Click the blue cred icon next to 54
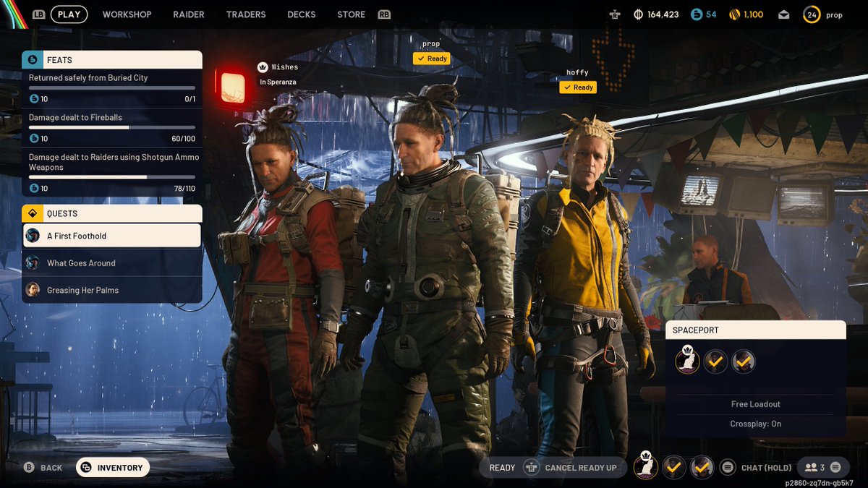The height and width of the screenshot is (488, 868). [697, 14]
